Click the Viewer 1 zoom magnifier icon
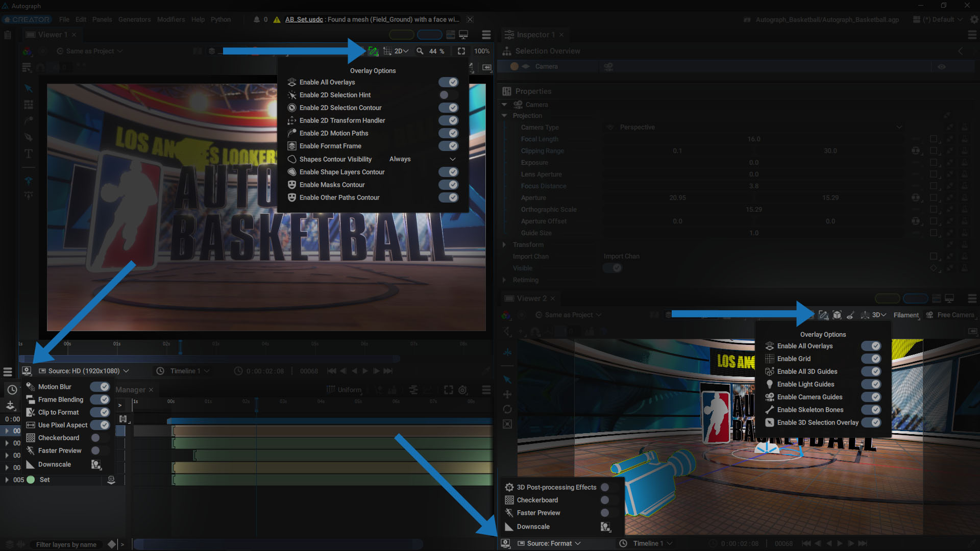Image resolution: width=980 pixels, height=551 pixels. point(420,51)
